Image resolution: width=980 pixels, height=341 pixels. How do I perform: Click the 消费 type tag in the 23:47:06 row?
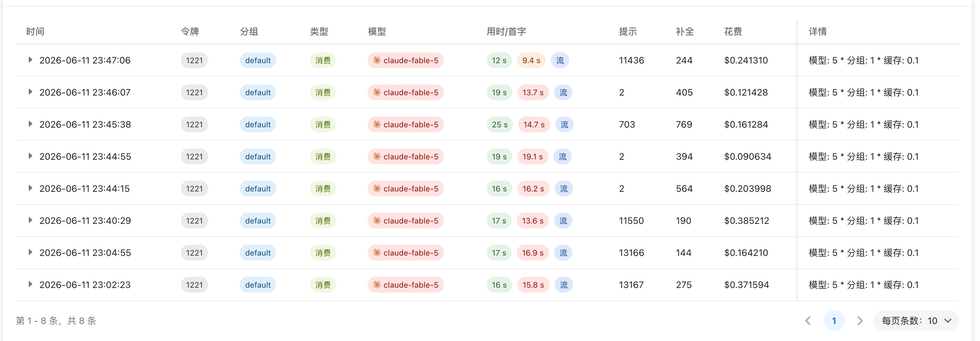(x=323, y=60)
